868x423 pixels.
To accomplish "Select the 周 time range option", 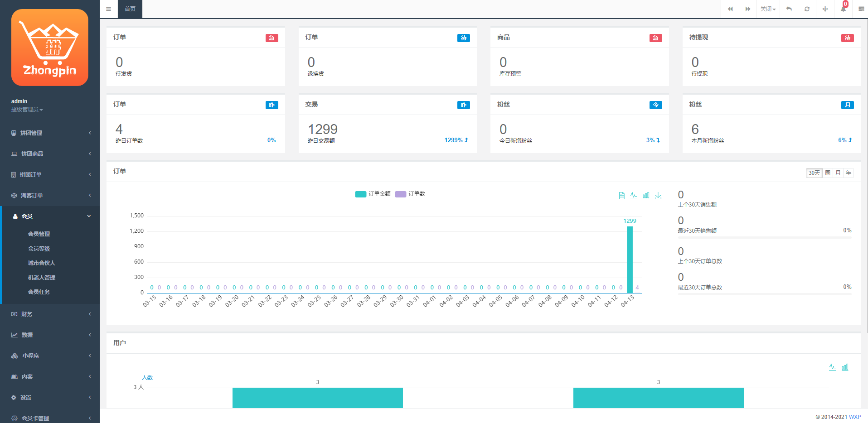I will coord(828,173).
